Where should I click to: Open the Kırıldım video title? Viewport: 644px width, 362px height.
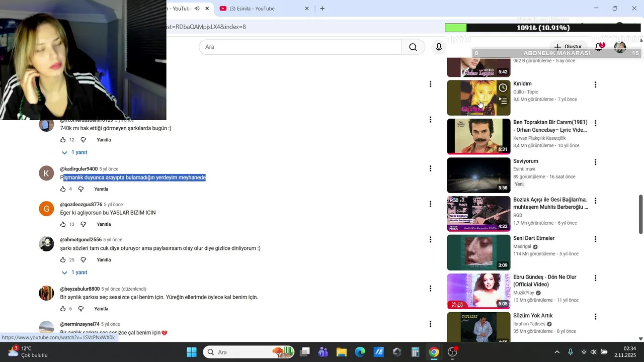pos(522,84)
